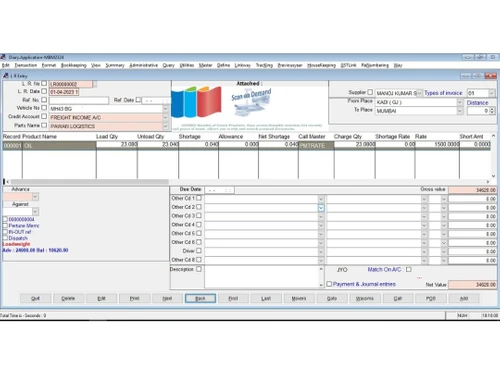Toggle the Return Memo checkbox
Image resolution: width=500 pixels, height=375 pixels.
click(5, 225)
